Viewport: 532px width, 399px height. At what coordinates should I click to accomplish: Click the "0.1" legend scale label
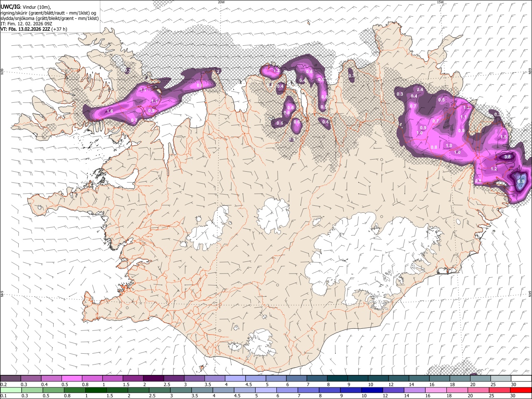pos(4,396)
